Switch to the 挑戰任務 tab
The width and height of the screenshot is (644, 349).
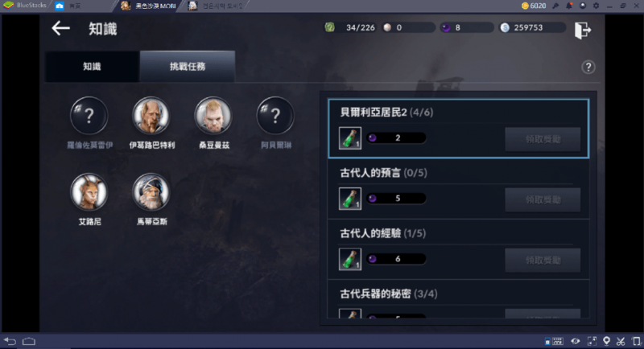(188, 67)
